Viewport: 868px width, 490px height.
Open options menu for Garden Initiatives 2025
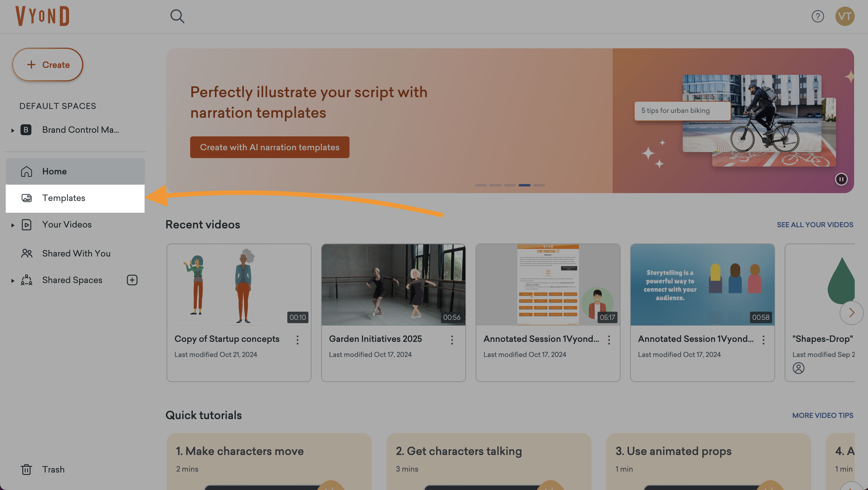click(x=452, y=340)
